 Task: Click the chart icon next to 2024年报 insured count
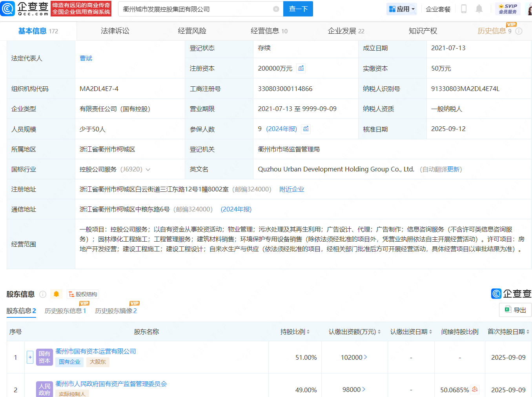pos(306,129)
